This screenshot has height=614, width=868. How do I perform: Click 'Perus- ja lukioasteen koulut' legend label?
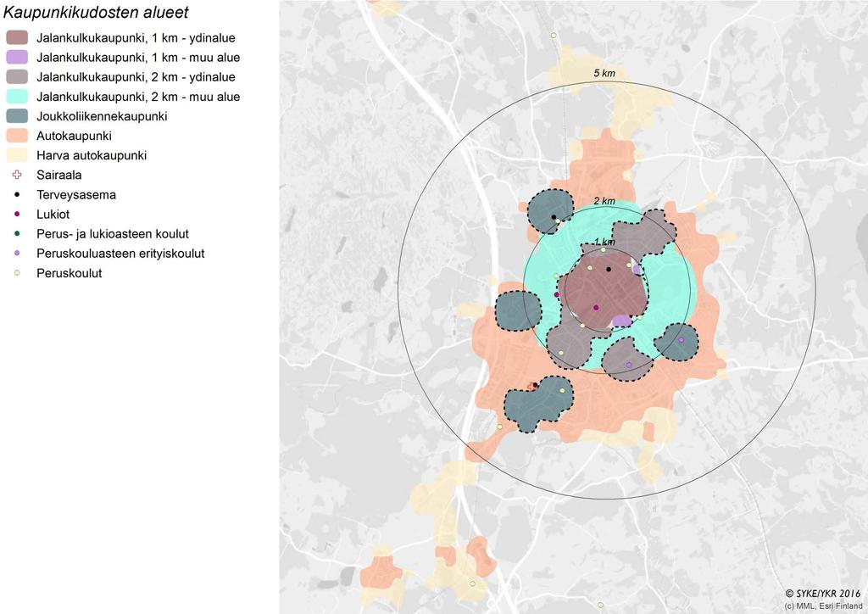coord(113,234)
